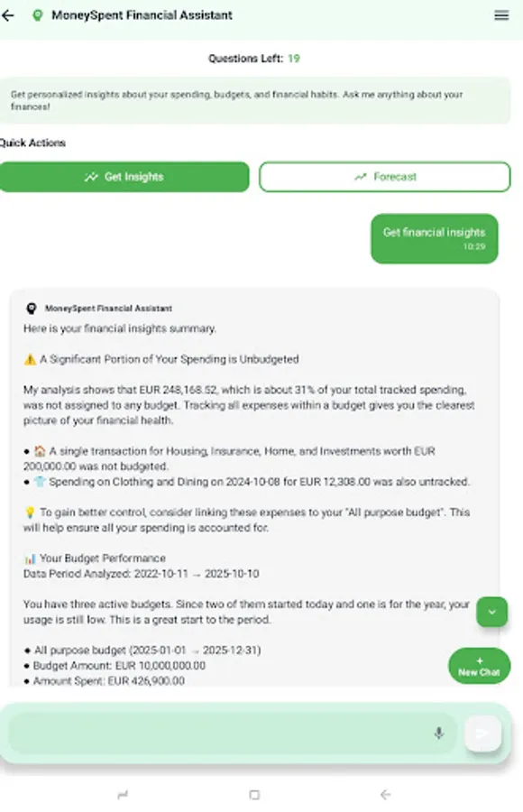
Task: Tap the 'Get financial insights' sent message bubble
Action: point(434,238)
